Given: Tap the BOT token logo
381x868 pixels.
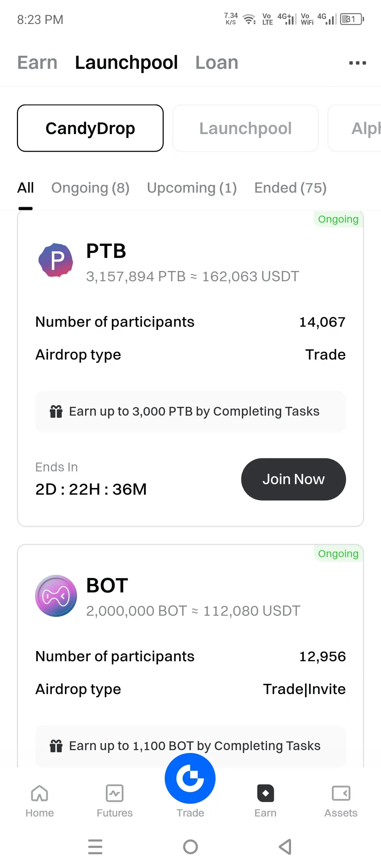Looking at the screenshot, I should click(x=56, y=596).
